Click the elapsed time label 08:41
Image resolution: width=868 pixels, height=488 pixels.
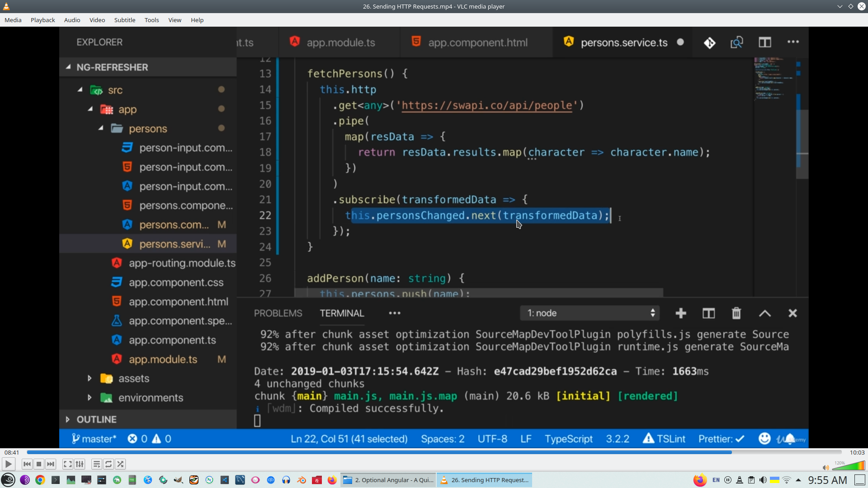(x=12, y=452)
